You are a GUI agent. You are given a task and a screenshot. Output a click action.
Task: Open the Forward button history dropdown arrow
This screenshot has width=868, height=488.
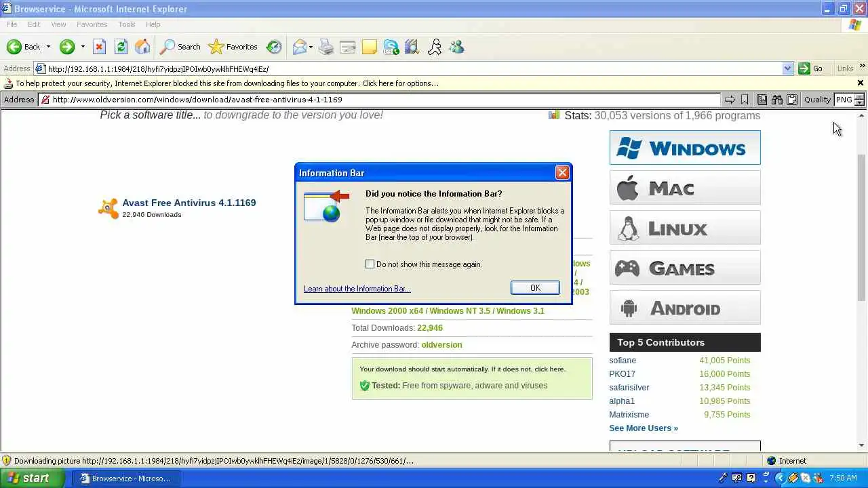coord(83,47)
